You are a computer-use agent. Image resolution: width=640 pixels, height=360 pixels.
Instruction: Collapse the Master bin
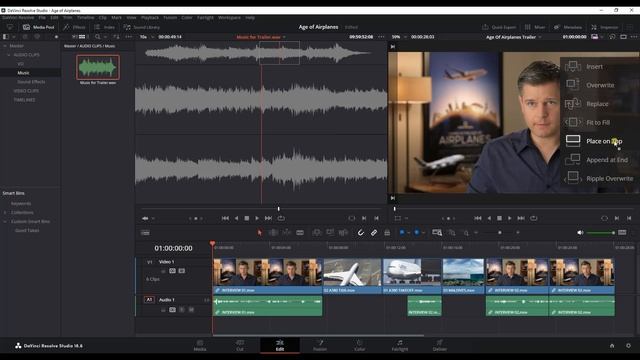(x=5, y=46)
